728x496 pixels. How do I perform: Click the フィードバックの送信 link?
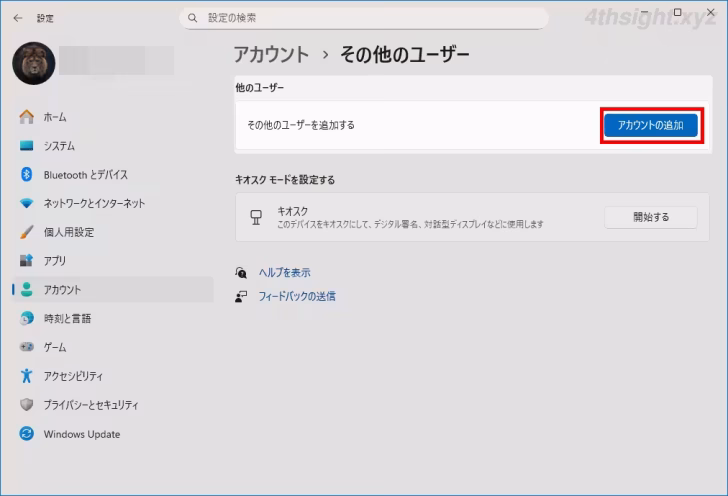(296, 296)
